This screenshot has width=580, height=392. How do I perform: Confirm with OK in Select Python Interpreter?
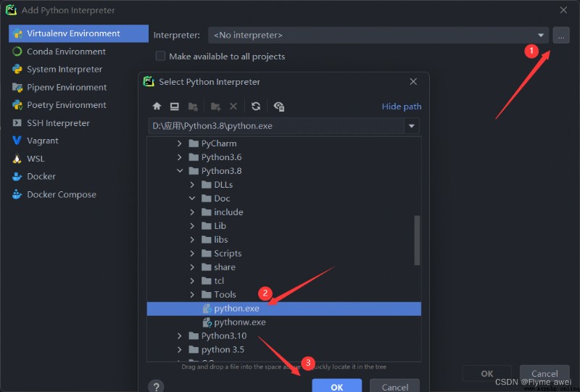(336, 386)
